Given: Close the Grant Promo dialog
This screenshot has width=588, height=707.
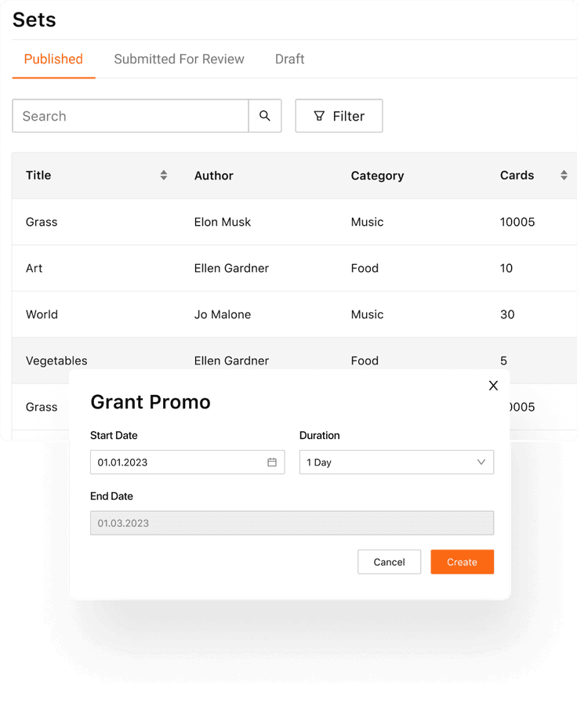Looking at the screenshot, I should point(493,385).
